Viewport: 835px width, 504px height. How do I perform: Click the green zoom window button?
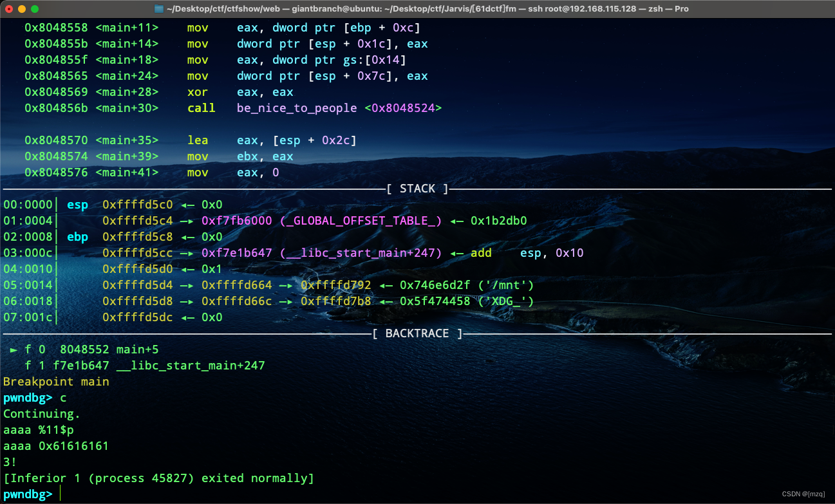(x=35, y=9)
